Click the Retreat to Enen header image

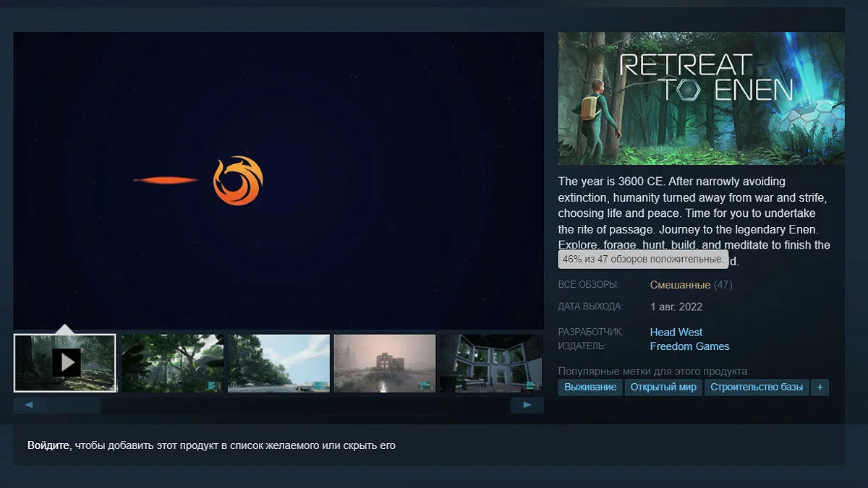point(701,98)
